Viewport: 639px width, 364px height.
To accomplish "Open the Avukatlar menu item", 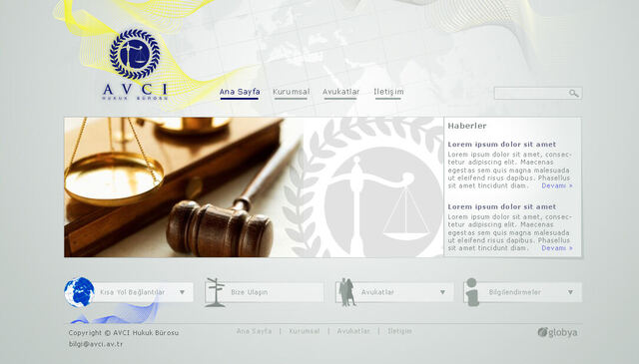I will tap(341, 92).
